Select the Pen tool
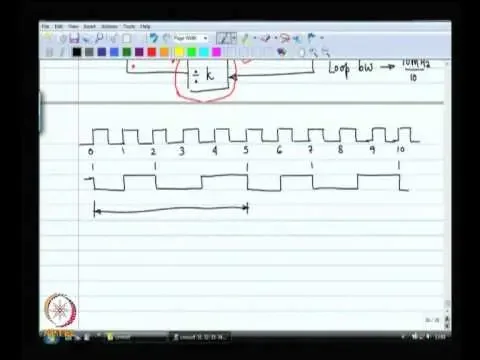This screenshot has width=480, height=360. (x=223, y=39)
